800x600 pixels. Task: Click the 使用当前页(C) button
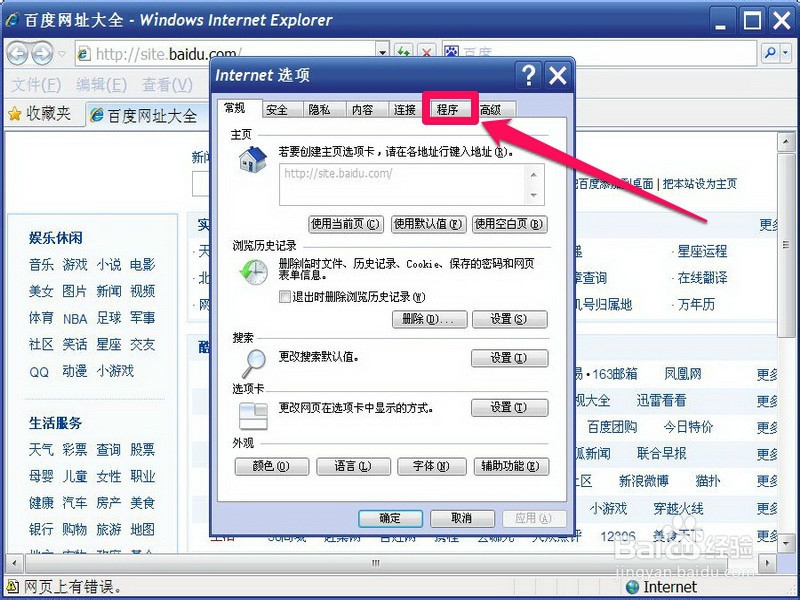click(346, 224)
